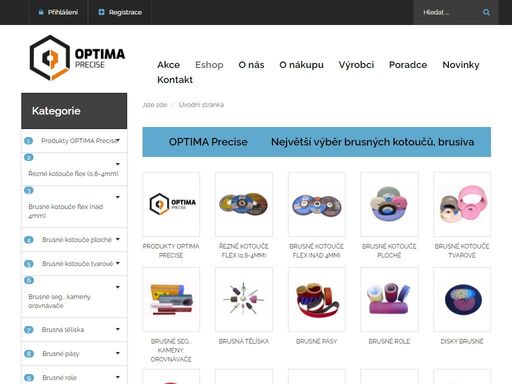Open the Akce menu item
The height and width of the screenshot is (384, 512).
(x=169, y=65)
